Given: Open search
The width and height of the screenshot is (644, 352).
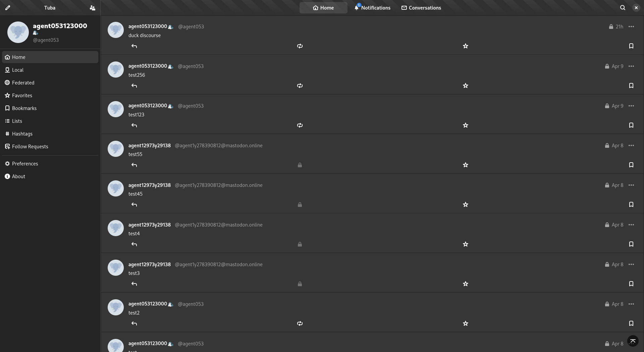Looking at the screenshot, I should pos(623,7).
